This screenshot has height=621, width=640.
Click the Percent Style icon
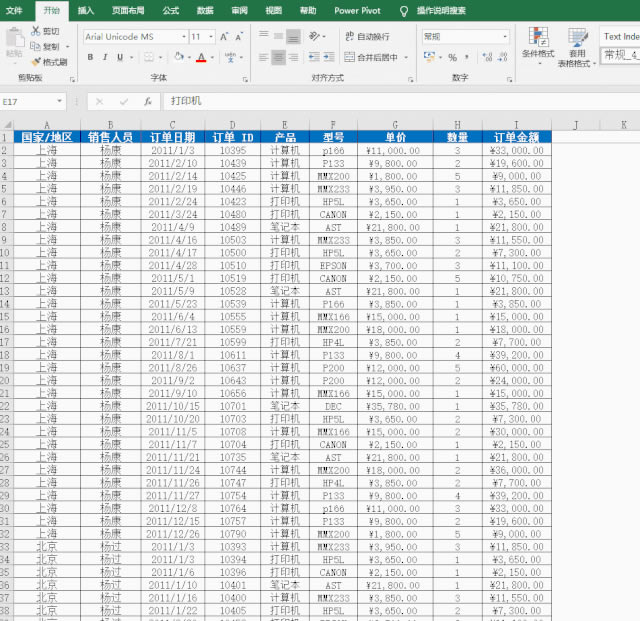tap(452, 57)
